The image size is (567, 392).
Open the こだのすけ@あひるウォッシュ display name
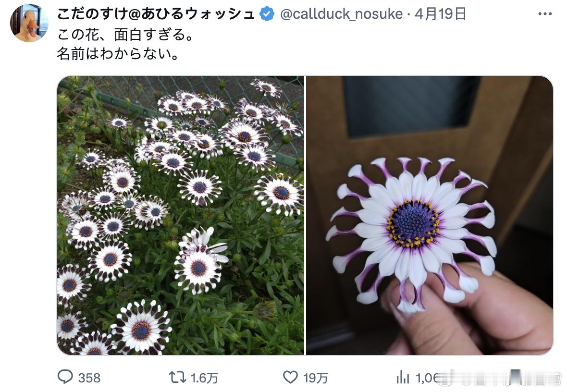pyautogui.click(x=156, y=14)
